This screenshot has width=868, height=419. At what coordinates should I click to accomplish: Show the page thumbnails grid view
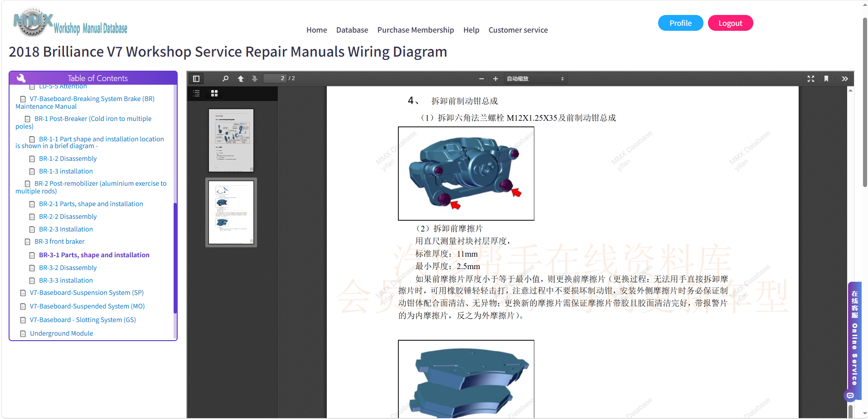pos(214,93)
